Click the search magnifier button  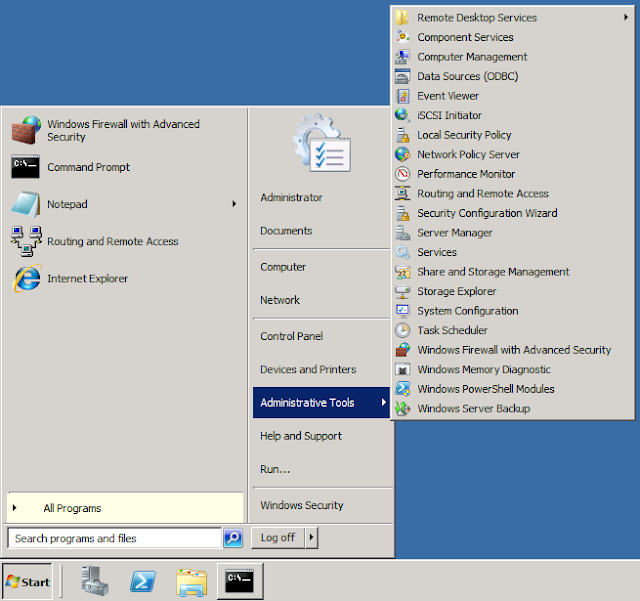(233, 538)
